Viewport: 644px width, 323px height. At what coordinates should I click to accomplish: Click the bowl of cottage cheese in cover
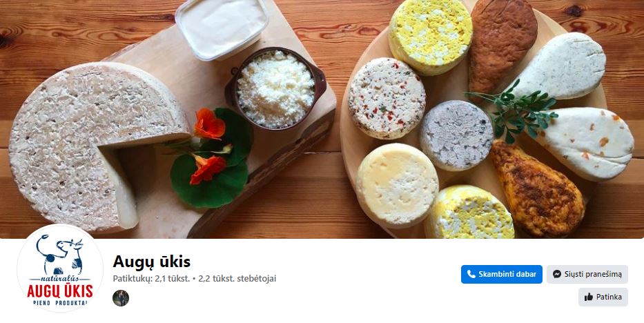point(275,88)
